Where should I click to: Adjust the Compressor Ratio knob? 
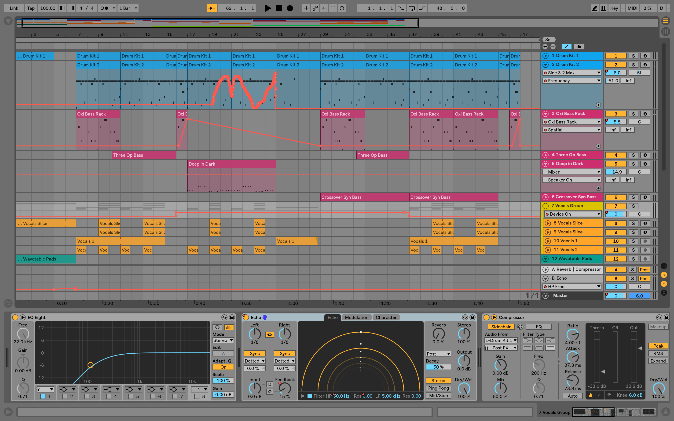pyautogui.click(x=572, y=335)
